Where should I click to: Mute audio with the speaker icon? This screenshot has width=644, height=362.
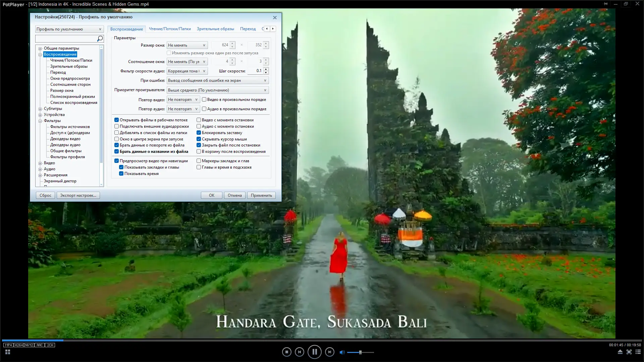point(342,352)
